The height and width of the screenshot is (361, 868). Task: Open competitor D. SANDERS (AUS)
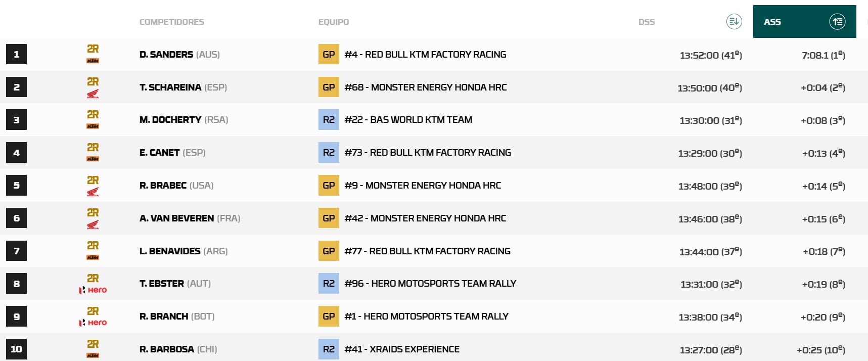(179, 55)
